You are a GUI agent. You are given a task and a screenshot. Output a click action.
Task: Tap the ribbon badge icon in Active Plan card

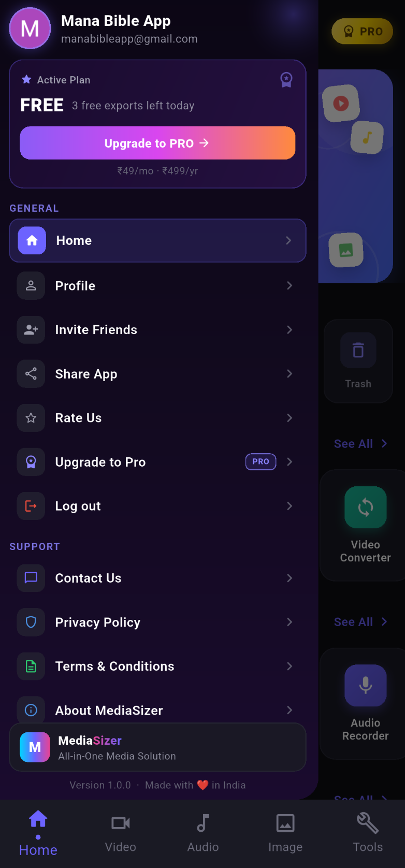pyautogui.click(x=286, y=80)
